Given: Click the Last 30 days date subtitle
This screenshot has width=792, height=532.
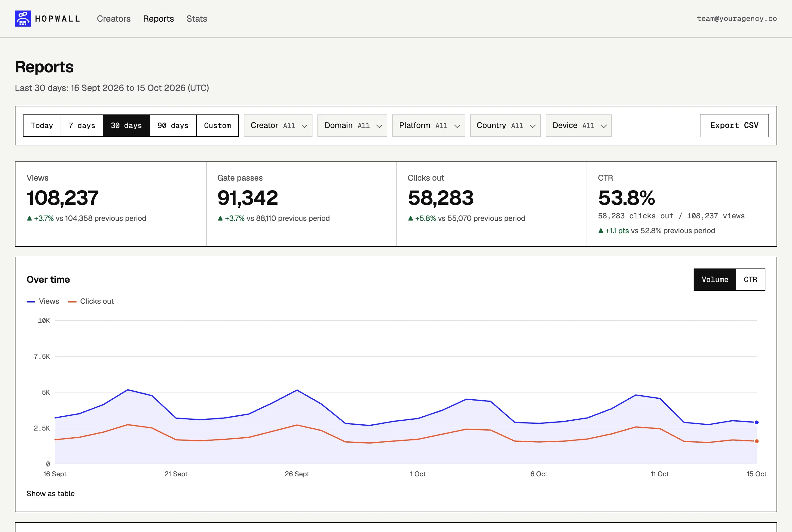Looking at the screenshot, I should coord(112,88).
